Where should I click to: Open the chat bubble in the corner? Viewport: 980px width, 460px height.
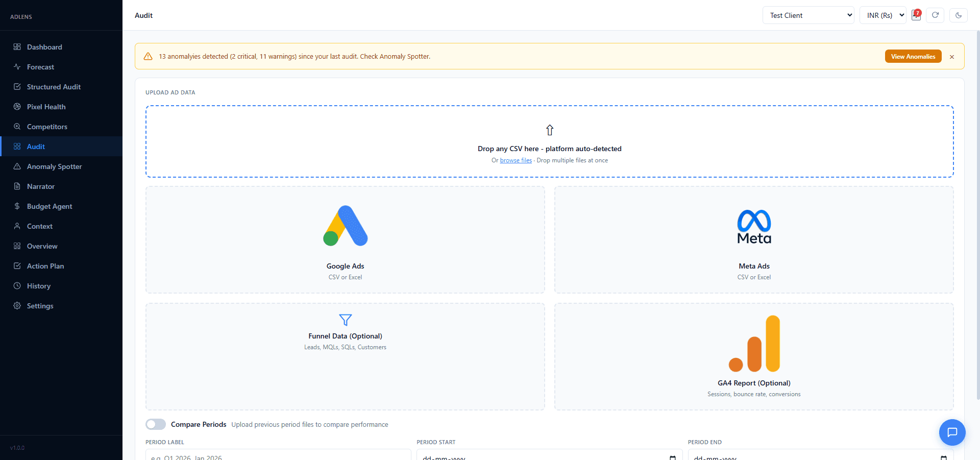pos(952,432)
